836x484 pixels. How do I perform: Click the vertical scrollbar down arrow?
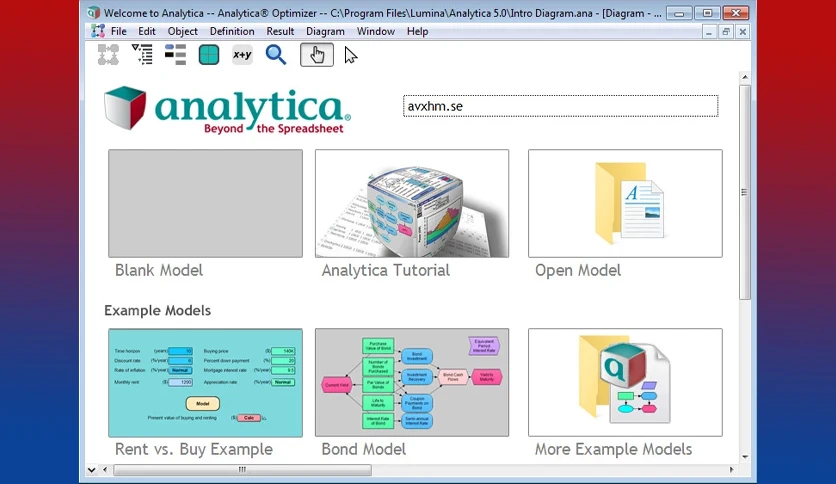pyautogui.click(x=745, y=457)
